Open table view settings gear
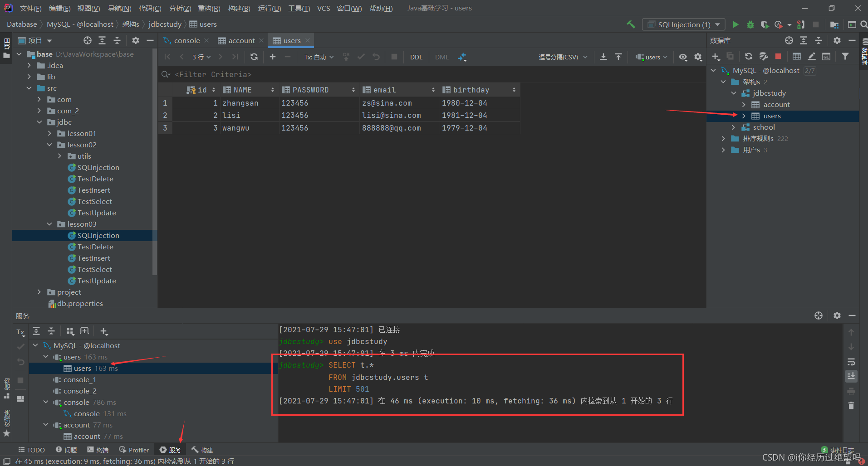 [x=698, y=57]
